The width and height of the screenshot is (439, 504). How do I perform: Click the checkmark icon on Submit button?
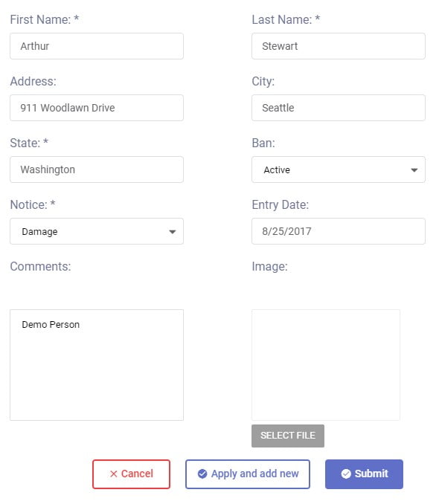click(x=346, y=474)
